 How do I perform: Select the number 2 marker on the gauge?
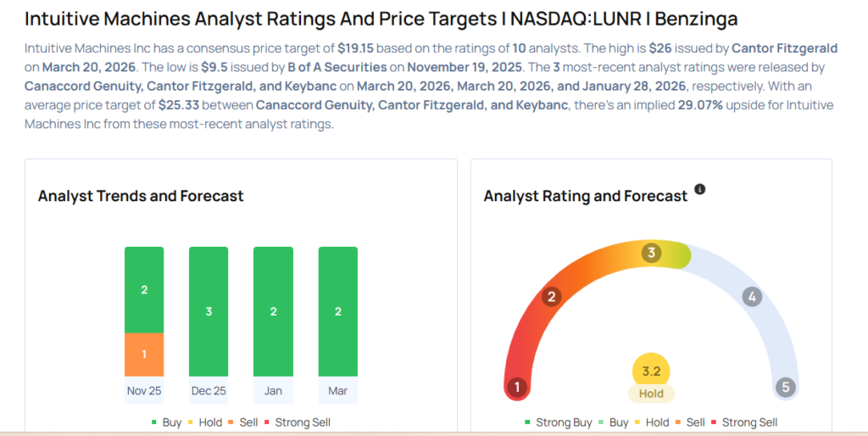[551, 296]
